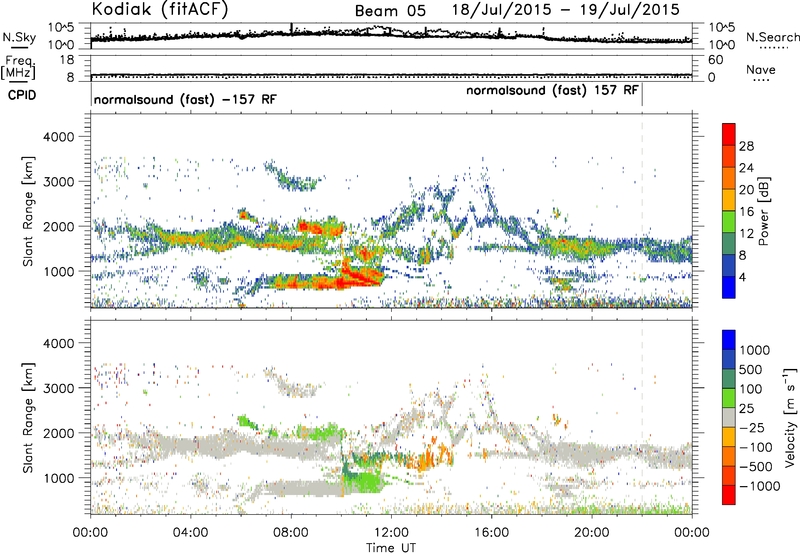The image size is (800, 554).
Task: Click the '60' tick of Nave axis
Action: coord(715,60)
